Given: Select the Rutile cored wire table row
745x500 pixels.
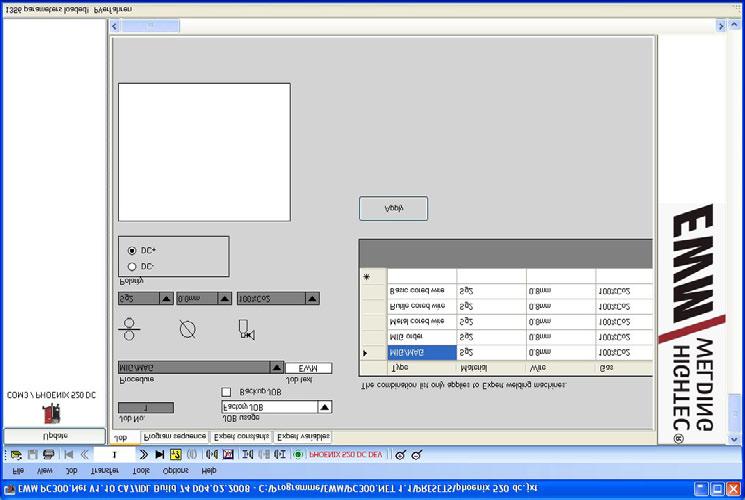Looking at the screenshot, I should (506, 306).
